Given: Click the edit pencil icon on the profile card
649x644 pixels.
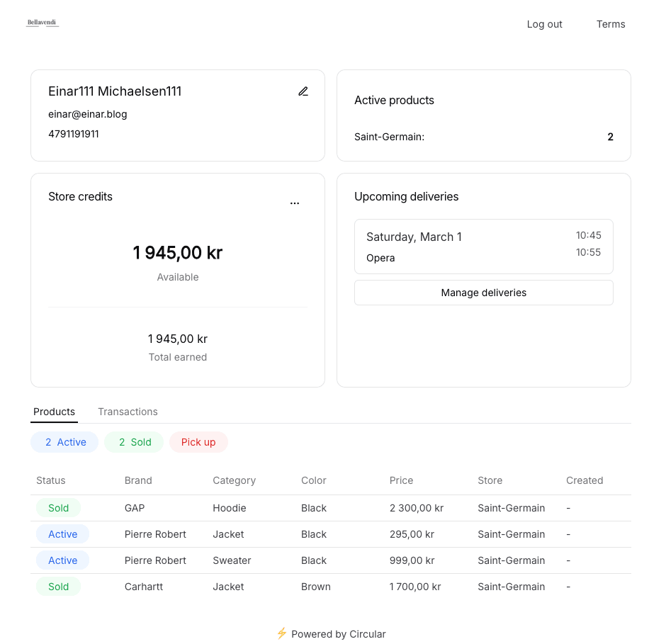Looking at the screenshot, I should coord(303,91).
